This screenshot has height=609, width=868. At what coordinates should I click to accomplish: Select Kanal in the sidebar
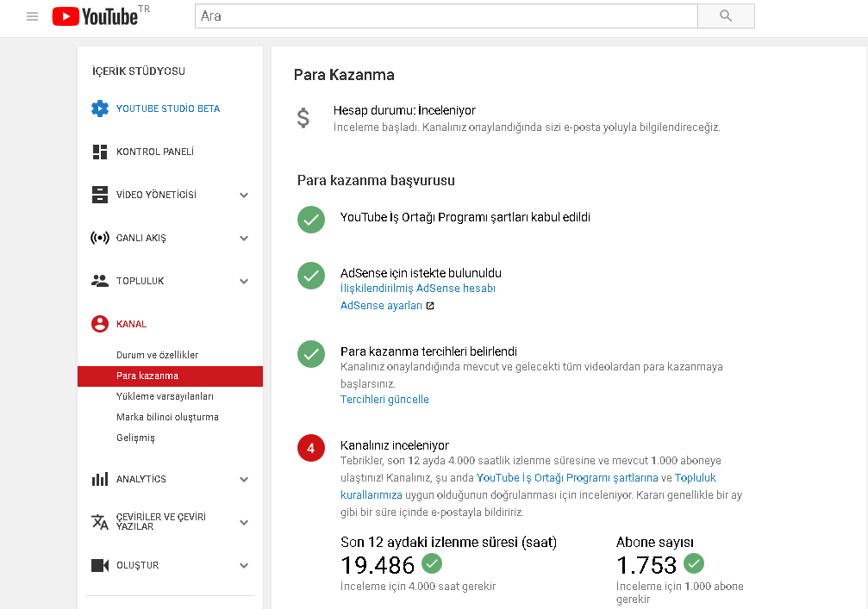pos(131,324)
